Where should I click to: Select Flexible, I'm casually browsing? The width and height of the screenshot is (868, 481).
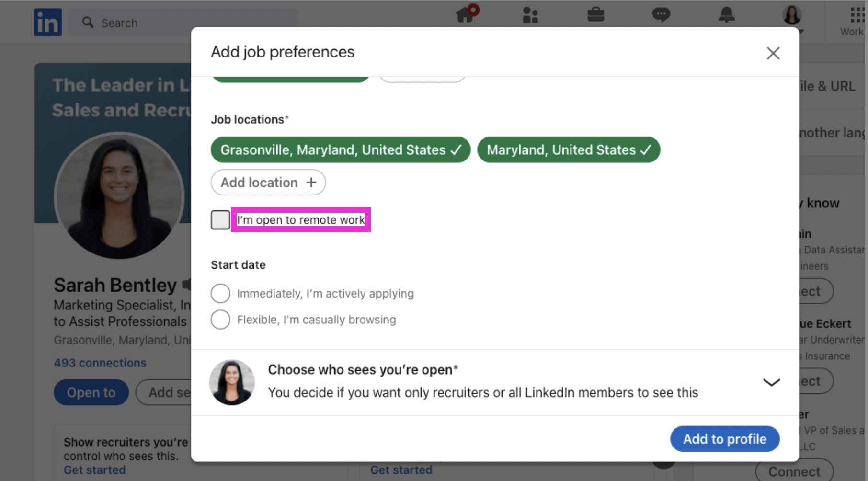tap(220, 320)
